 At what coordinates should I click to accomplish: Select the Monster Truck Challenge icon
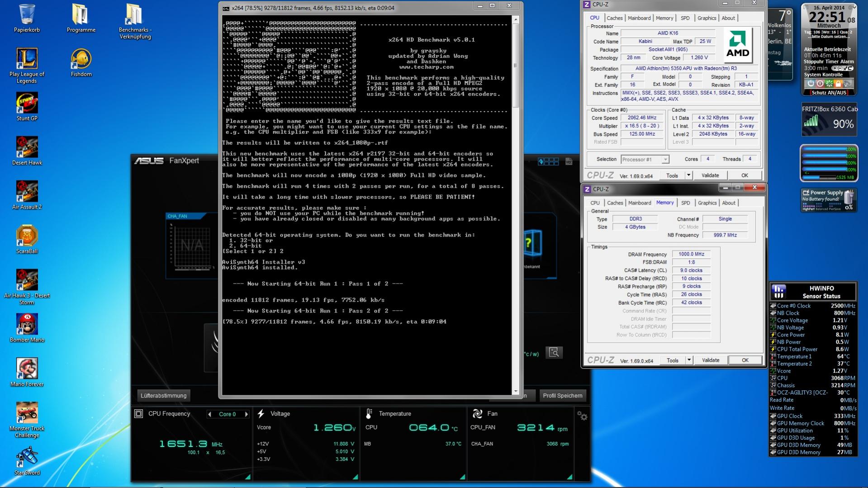click(x=27, y=420)
